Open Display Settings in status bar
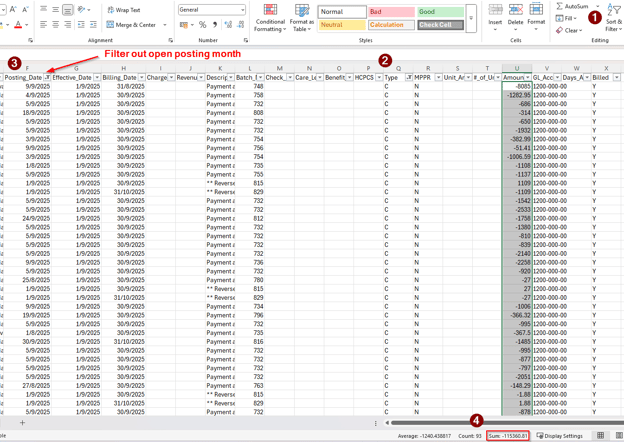Image resolution: width=624 pixels, height=442 pixels. [559, 436]
